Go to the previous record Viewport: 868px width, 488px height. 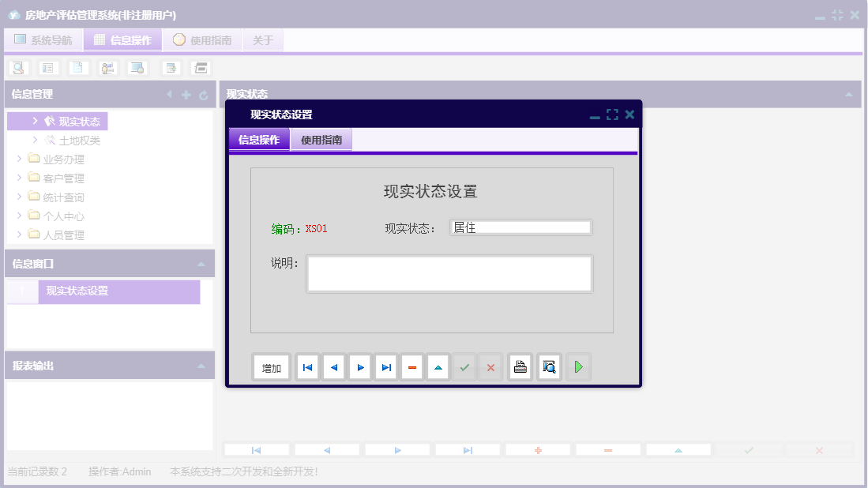point(333,366)
